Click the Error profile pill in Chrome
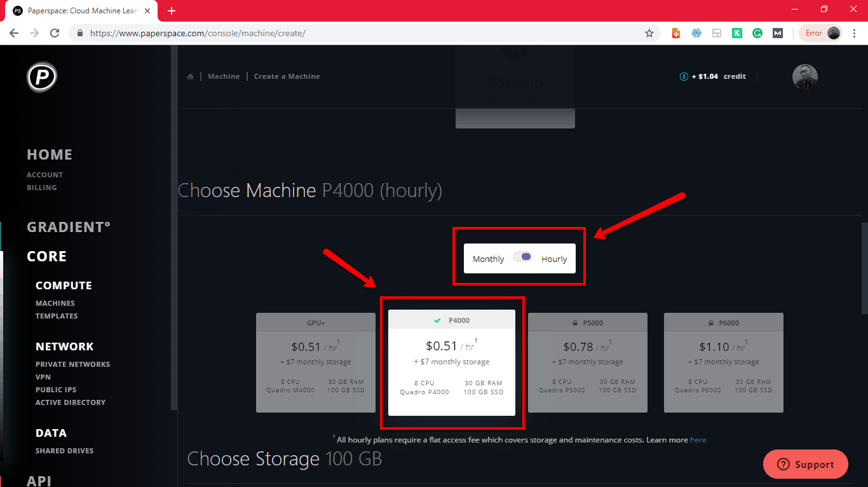Viewport: 868px width, 487px height. point(820,33)
